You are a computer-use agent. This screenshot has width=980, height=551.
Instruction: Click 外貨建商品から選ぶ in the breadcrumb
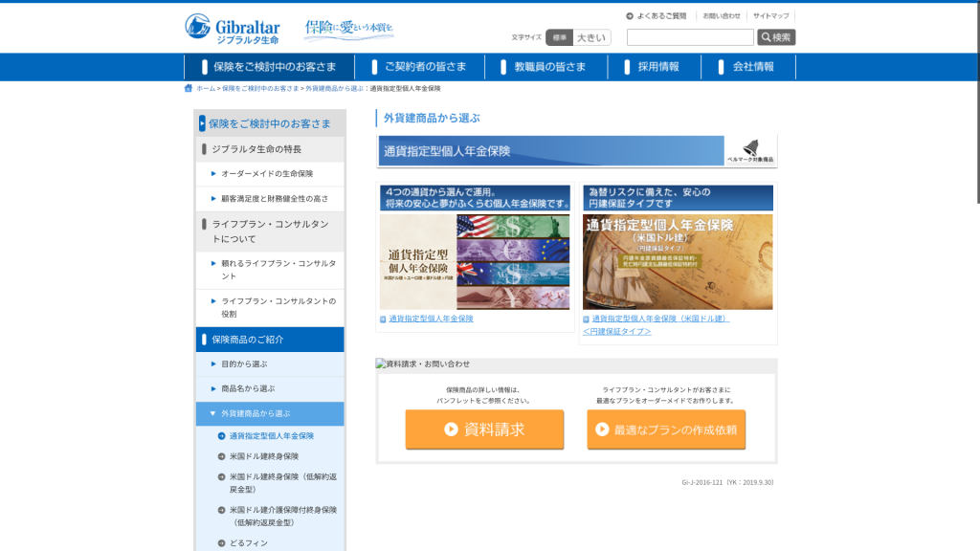334,89
